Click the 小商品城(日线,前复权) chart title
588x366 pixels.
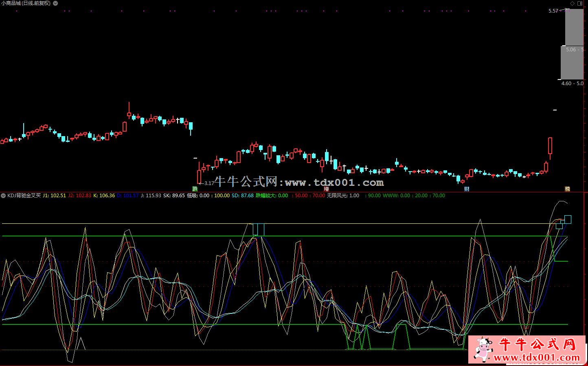[26, 3]
